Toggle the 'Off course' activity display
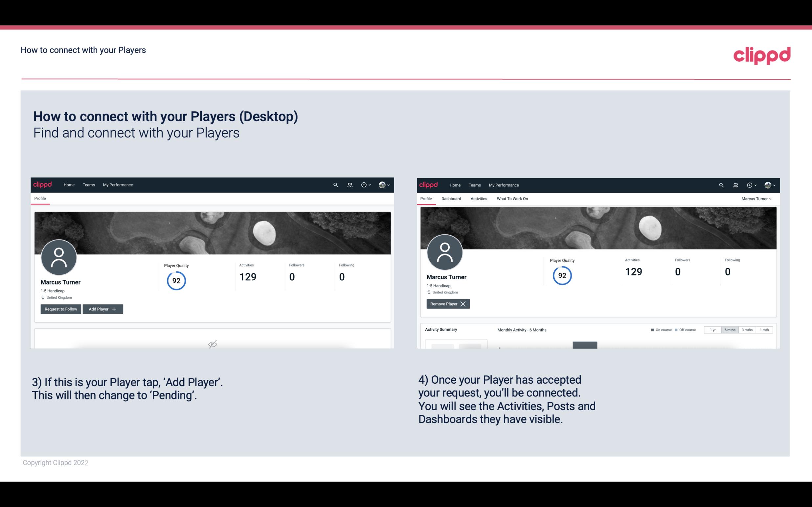The height and width of the screenshot is (507, 812). coord(683,329)
